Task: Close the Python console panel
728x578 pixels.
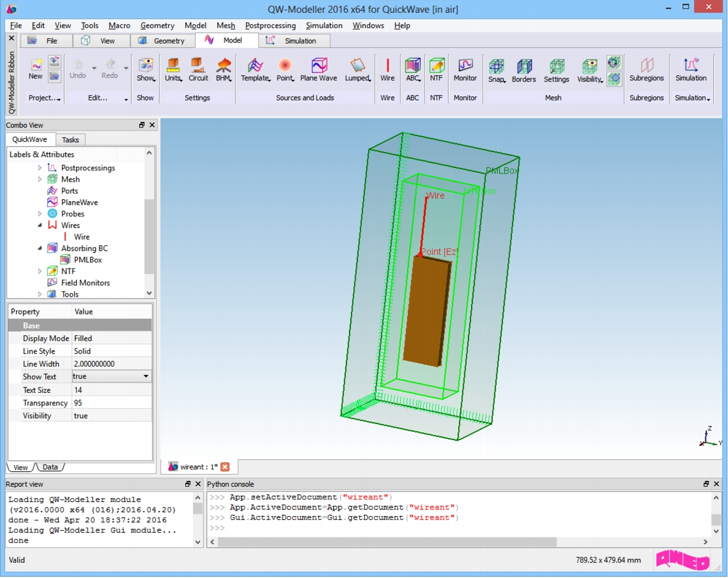Action: point(716,484)
